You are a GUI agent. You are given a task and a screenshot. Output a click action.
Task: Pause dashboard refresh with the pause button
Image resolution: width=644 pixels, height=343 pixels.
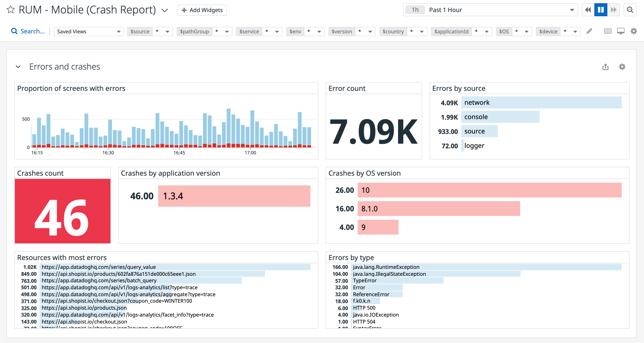click(x=600, y=10)
